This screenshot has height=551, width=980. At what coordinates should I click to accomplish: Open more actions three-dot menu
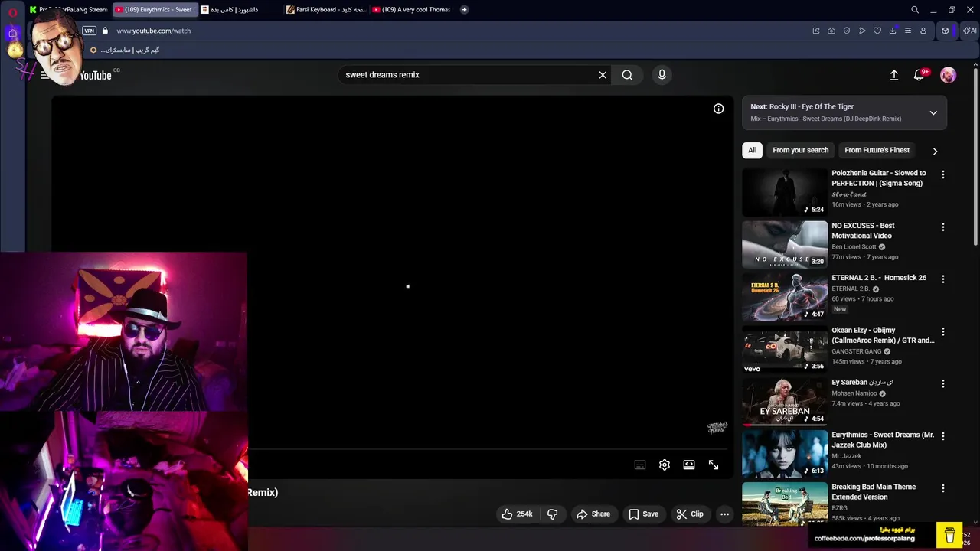[724, 514]
